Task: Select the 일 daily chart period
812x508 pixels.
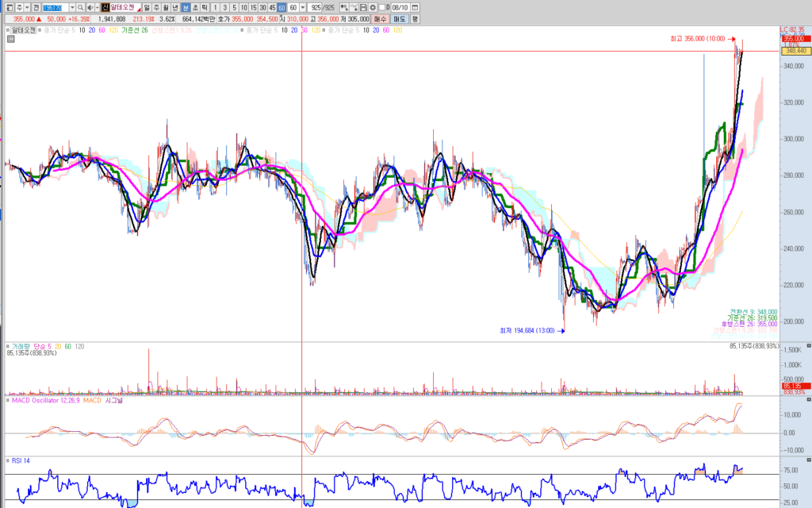Action: tap(147, 8)
